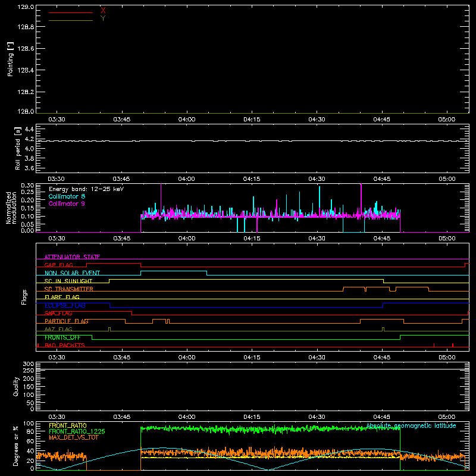Click the FLARE_FLAG label
Viewport: 476px width, 476px height.
[x=62, y=297]
